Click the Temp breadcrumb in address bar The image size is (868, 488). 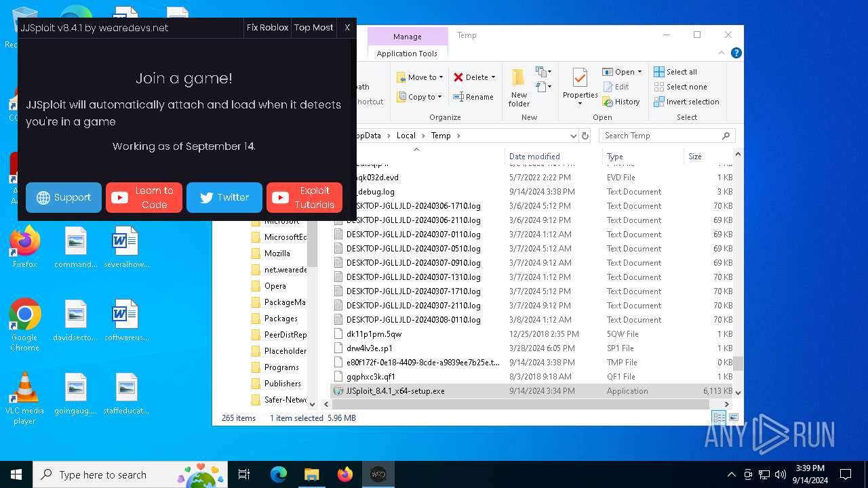pos(441,136)
